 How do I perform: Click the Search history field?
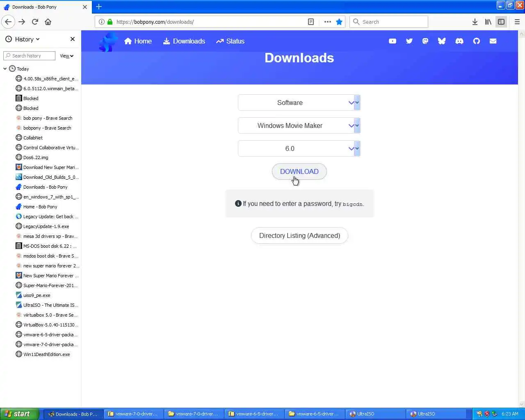(29, 56)
